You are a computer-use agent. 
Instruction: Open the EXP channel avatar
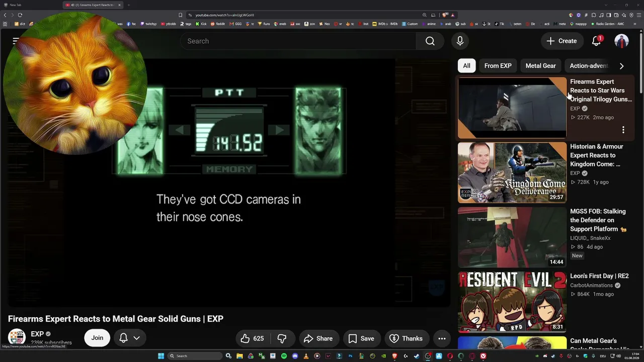pos(17,337)
